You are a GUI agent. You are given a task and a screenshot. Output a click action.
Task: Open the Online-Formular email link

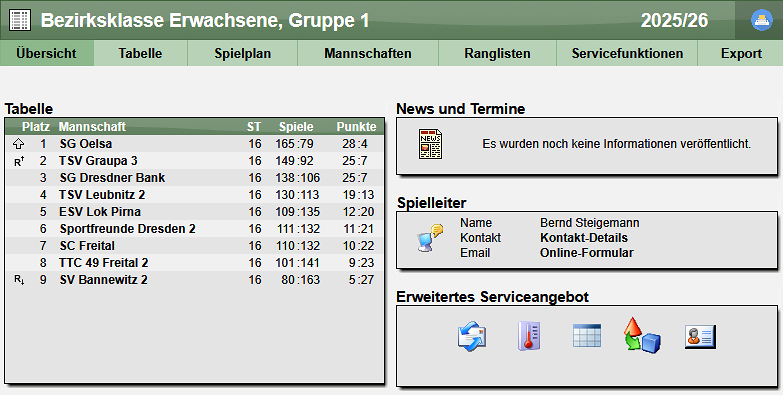pos(587,253)
